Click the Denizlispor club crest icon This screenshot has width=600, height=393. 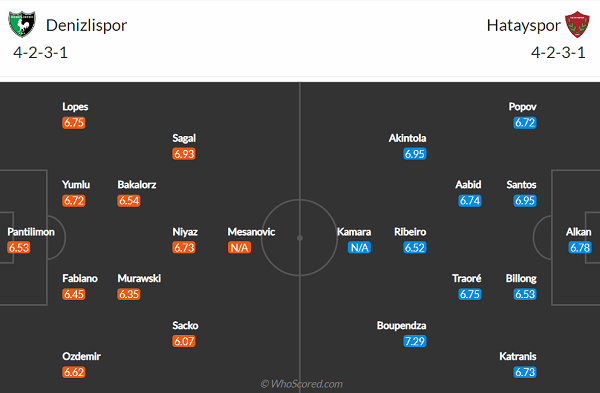(22, 24)
